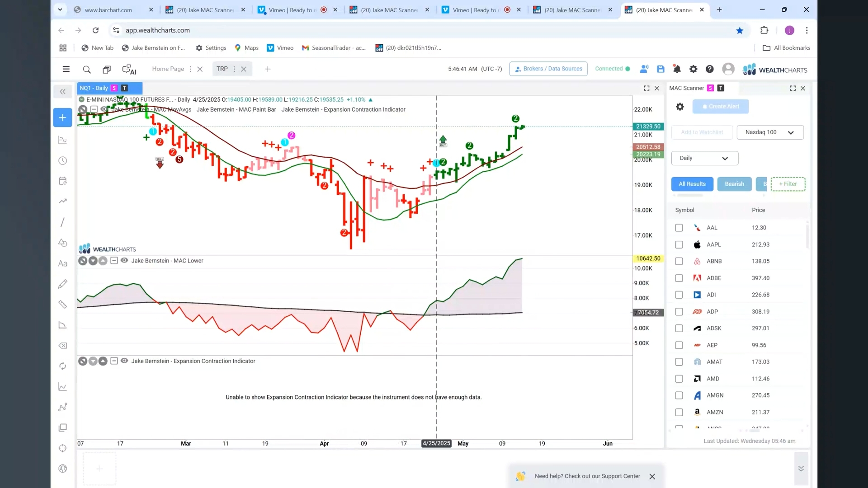Click the crosshair target tool in sidebar
868x488 pixels.
(63, 448)
